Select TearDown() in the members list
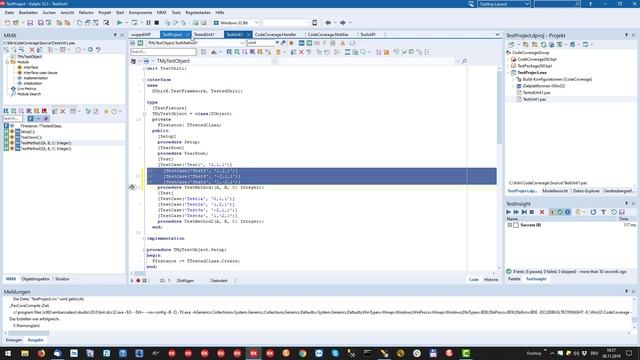 31,138
